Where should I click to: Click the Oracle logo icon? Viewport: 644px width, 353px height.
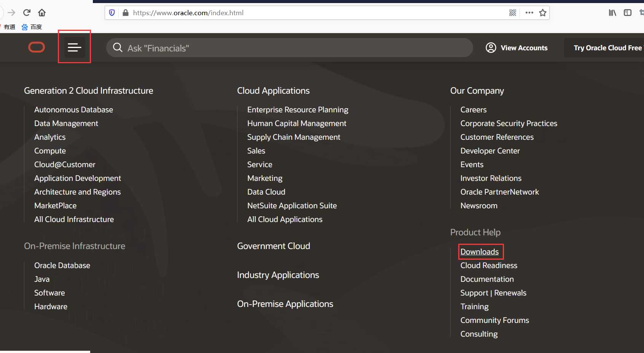[37, 47]
